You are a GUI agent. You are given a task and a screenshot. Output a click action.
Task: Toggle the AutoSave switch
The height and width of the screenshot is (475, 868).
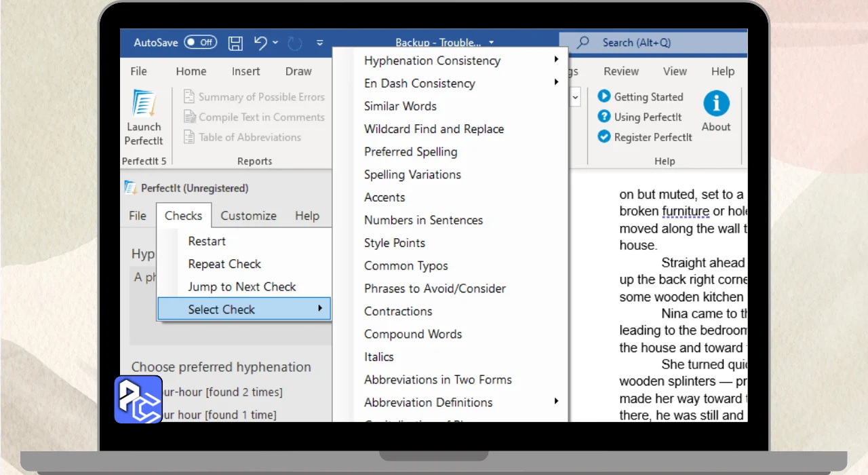200,42
